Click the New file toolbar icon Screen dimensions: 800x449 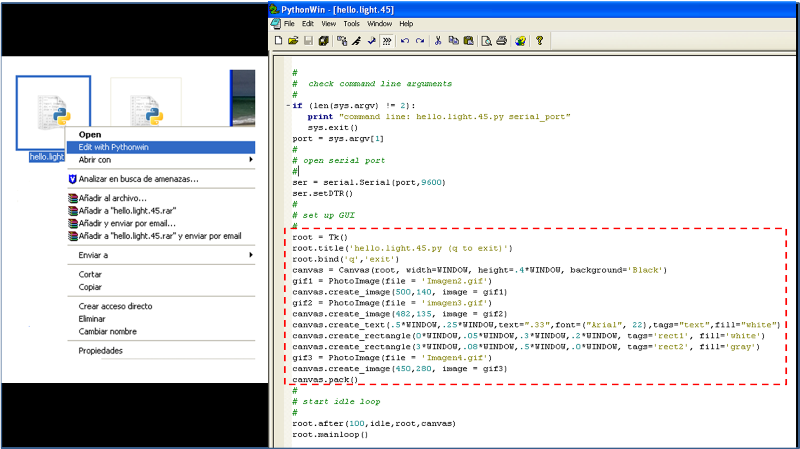[279, 41]
